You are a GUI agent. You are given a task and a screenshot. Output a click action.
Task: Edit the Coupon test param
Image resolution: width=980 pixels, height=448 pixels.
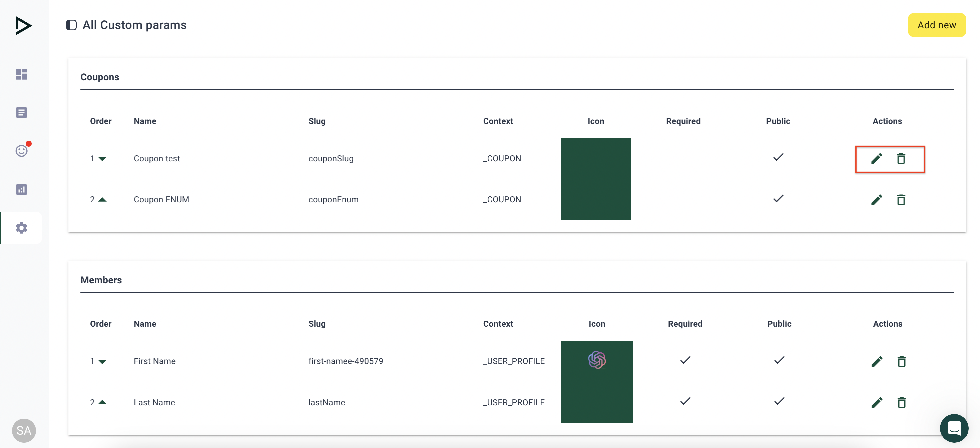876,159
